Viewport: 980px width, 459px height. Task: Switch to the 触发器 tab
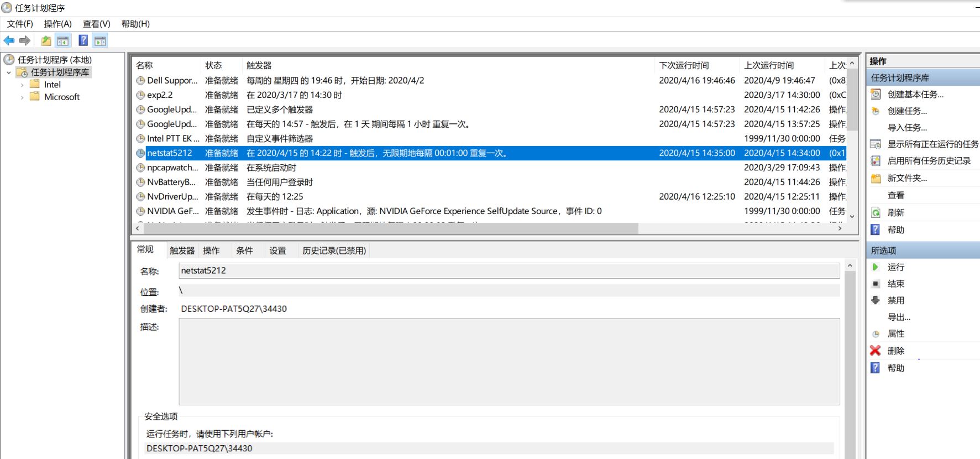pos(182,251)
